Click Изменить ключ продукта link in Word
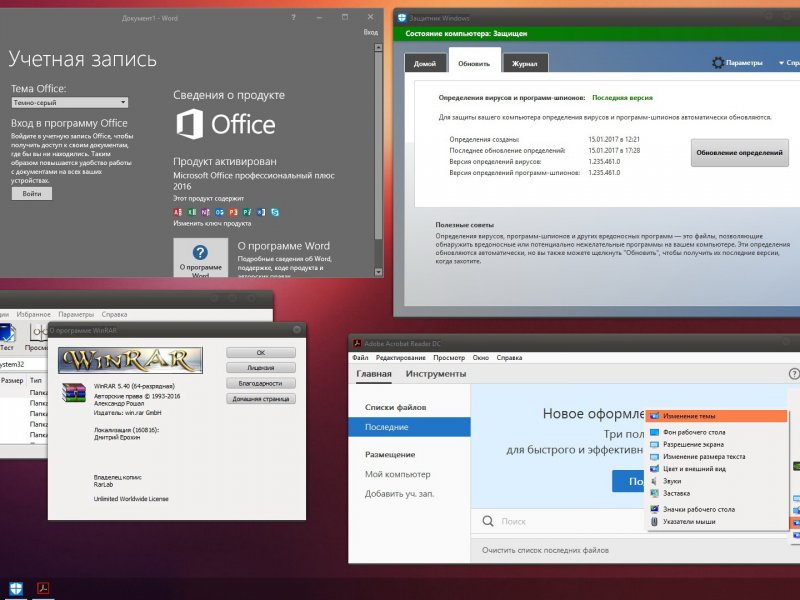Image resolution: width=800 pixels, height=600 pixels. coord(212,223)
